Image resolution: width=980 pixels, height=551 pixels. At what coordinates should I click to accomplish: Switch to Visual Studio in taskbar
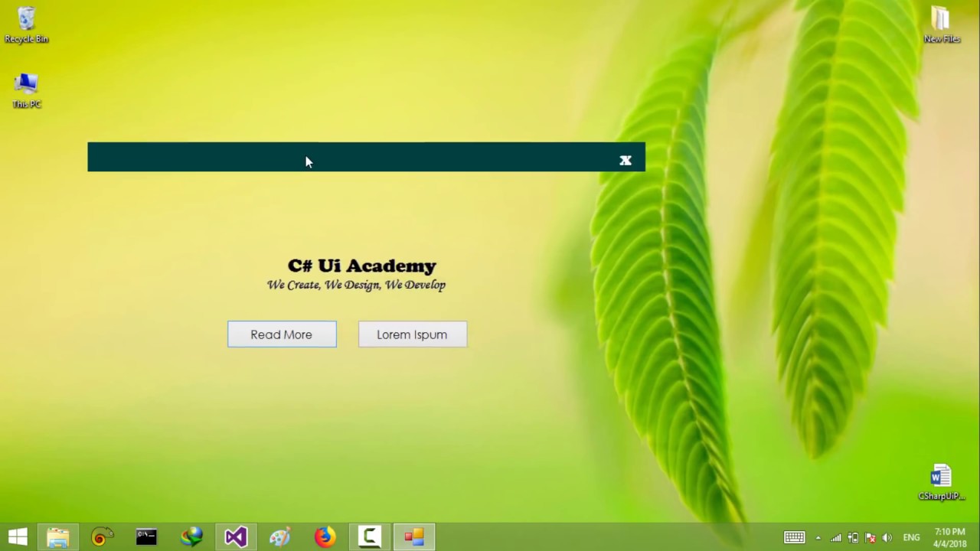[x=236, y=537]
